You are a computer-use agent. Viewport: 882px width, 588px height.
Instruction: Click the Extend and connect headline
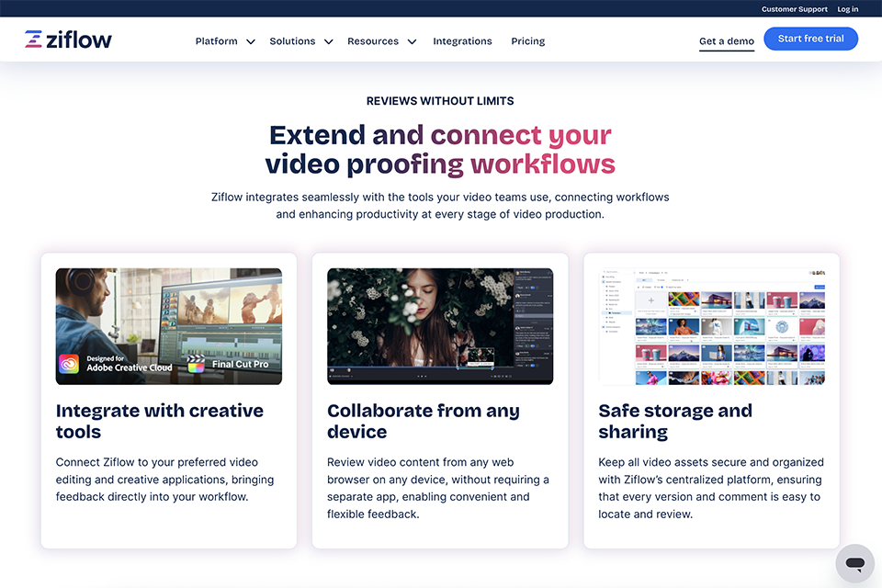tap(440, 150)
